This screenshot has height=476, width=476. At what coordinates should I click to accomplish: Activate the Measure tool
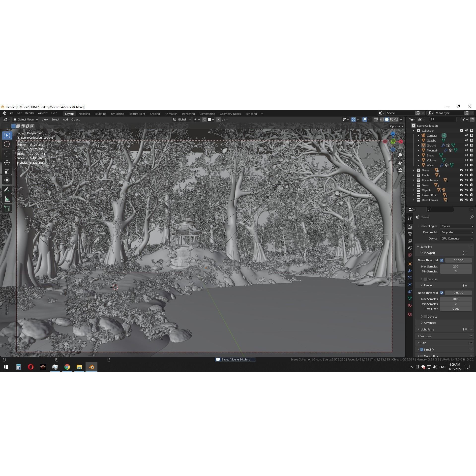[x=7, y=199]
